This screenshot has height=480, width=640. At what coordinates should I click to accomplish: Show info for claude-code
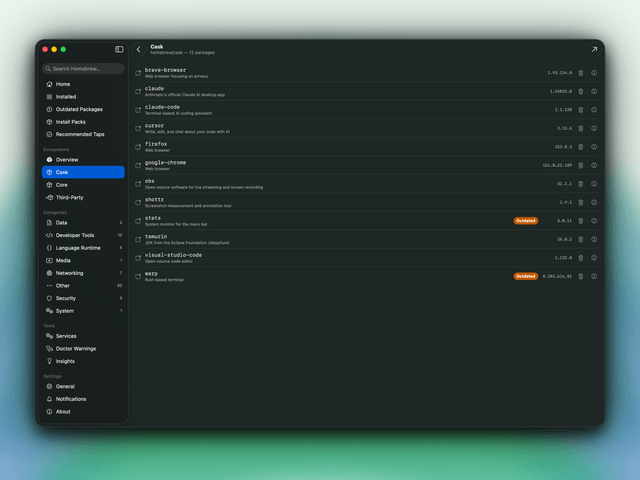594,110
